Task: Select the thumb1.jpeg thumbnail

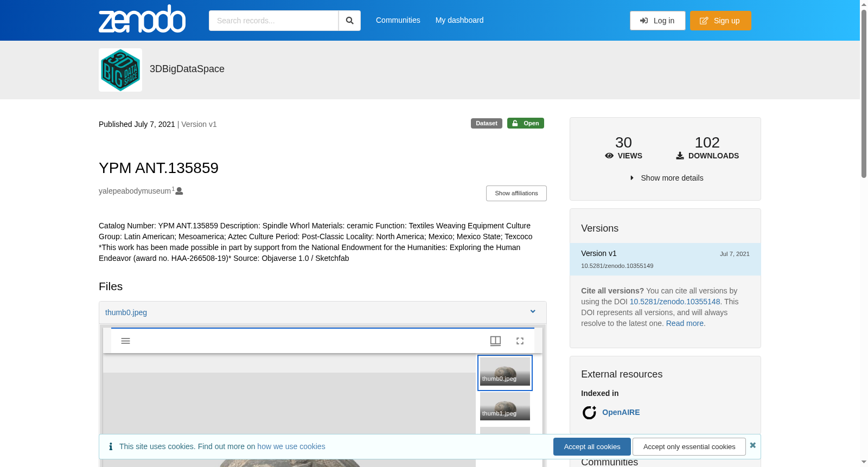Action: (x=505, y=406)
